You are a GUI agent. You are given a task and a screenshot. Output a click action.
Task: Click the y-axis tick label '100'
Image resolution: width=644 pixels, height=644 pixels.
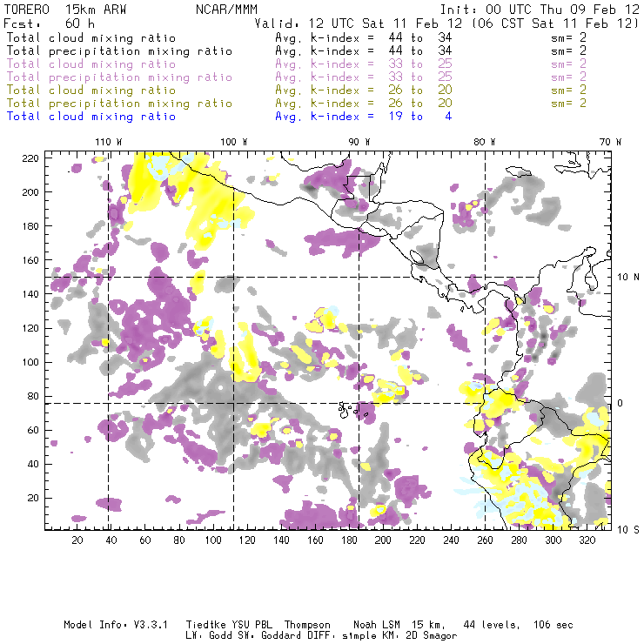coord(30,362)
